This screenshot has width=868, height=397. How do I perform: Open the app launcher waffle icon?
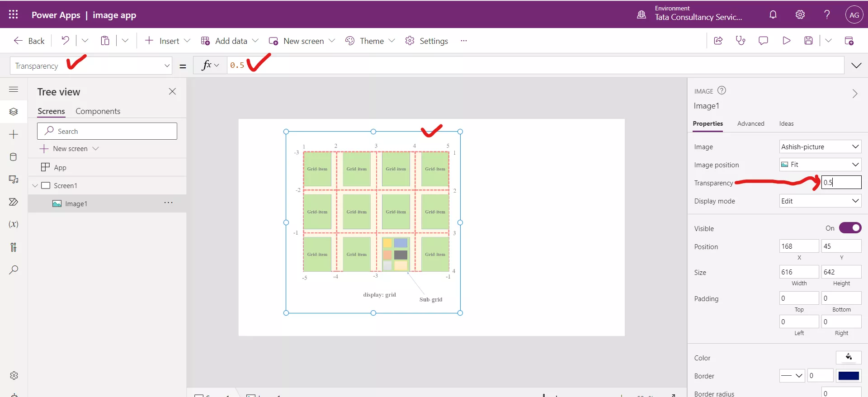[x=14, y=14]
